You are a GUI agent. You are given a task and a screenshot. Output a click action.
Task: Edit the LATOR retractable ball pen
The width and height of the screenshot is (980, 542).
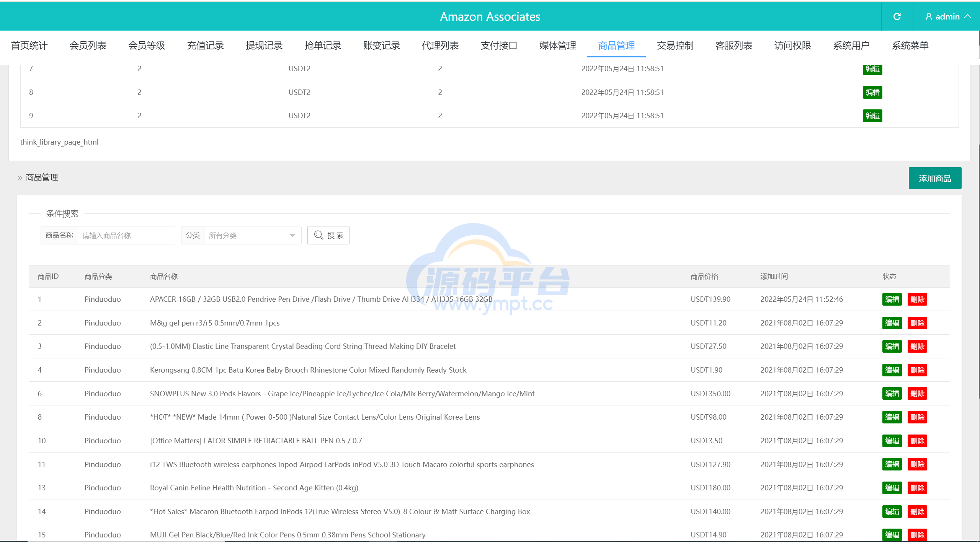point(892,441)
